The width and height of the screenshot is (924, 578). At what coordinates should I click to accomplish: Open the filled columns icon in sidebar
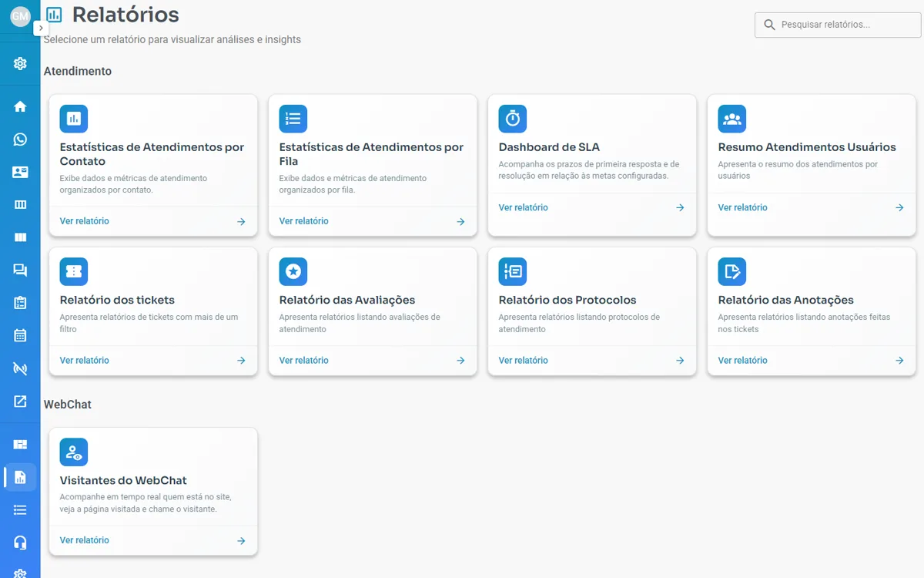(x=20, y=237)
